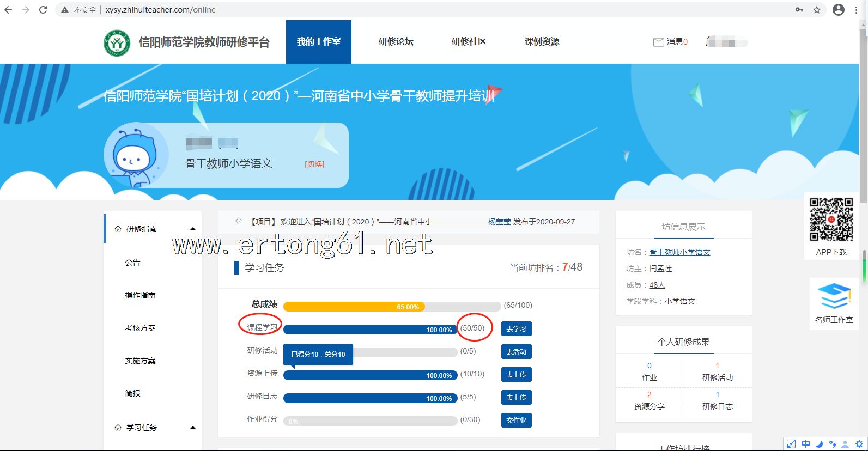Open the browser profile account icon
The image size is (868, 451).
coord(839,10)
